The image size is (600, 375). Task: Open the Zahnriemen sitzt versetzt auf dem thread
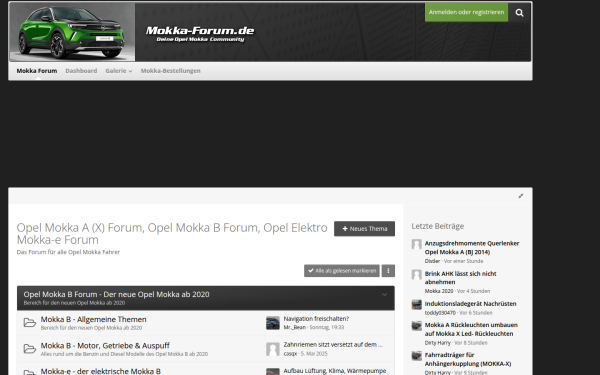pos(333,345)
